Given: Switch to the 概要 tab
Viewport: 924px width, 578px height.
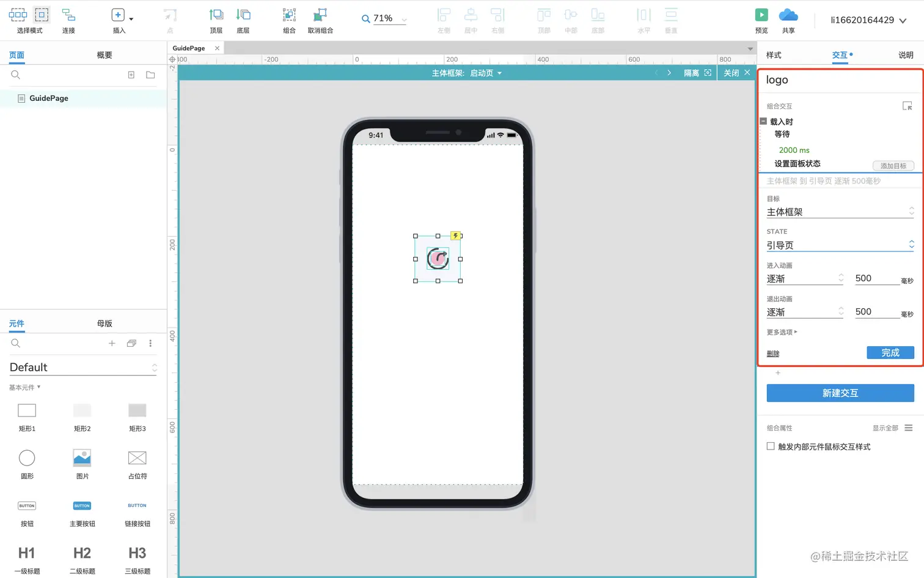Looking at the screenshot, I should tap(105, 55).
